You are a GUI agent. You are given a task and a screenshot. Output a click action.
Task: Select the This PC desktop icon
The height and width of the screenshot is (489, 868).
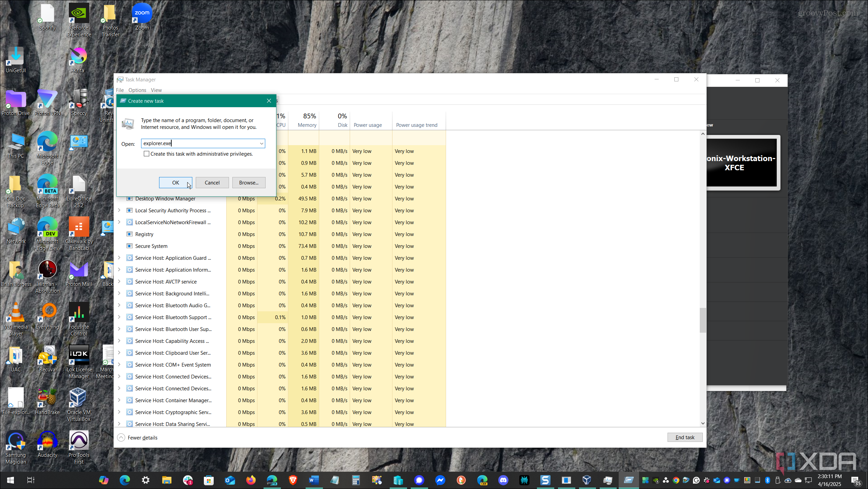coord(16,145)
